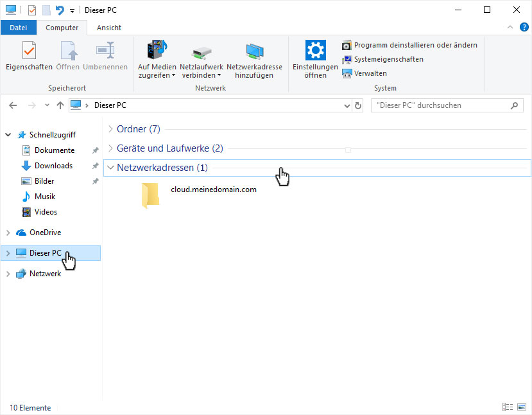Go forward with the right arrow
Viewport: 532px width, 415px height.
pyautogui.click(x=32, y=105)
